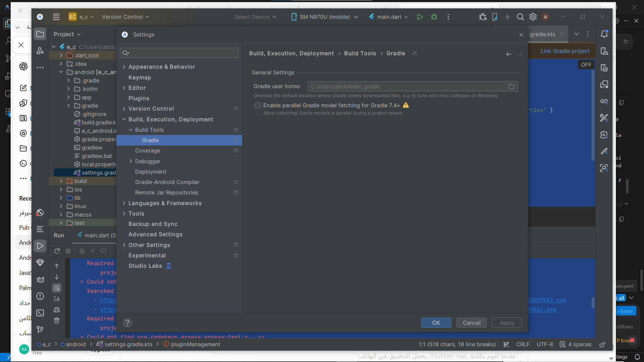644x362 pixels.
Task: Open the user account avatar icon
Action: coord(546,17)
